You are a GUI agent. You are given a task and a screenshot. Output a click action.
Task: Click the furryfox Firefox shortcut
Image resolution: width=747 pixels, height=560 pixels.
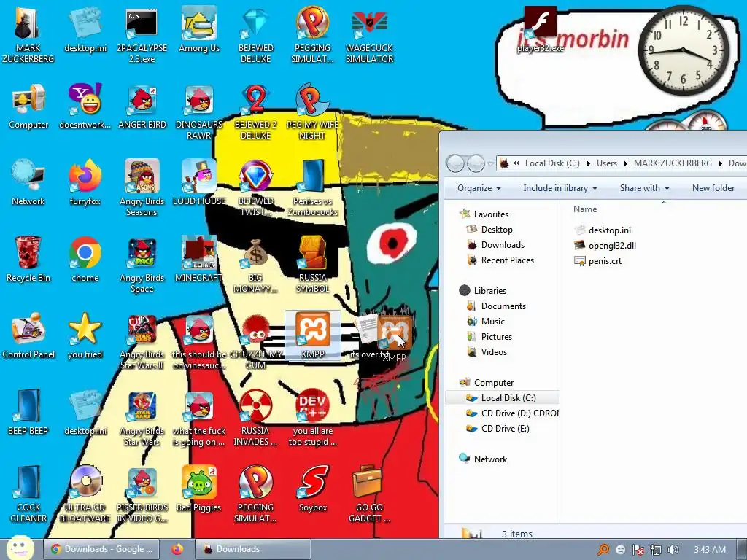(85, 183)
